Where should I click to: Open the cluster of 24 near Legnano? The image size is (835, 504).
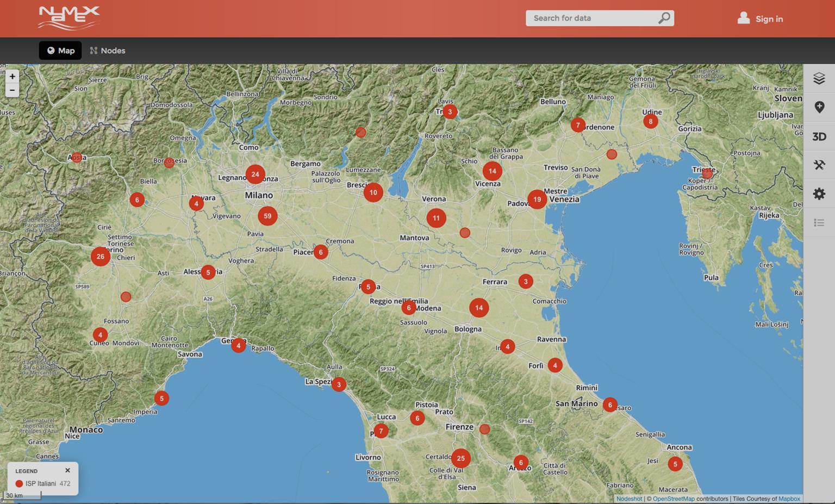point(255,175)
